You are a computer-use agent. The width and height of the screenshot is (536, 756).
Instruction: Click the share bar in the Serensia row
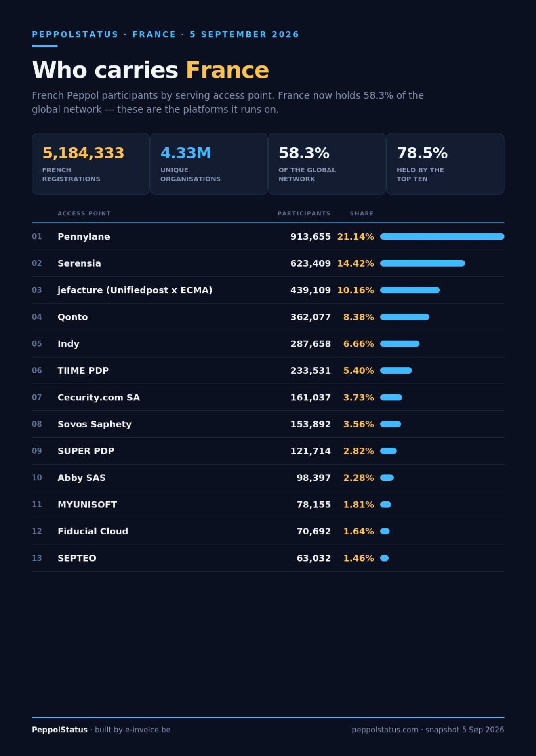423,263
